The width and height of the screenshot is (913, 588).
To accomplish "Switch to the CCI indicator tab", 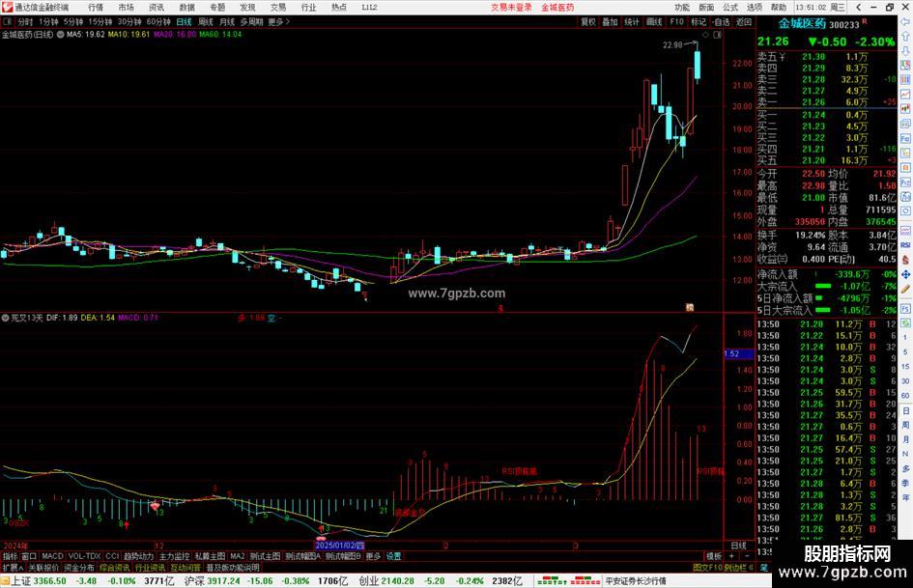I will (112, 556).
